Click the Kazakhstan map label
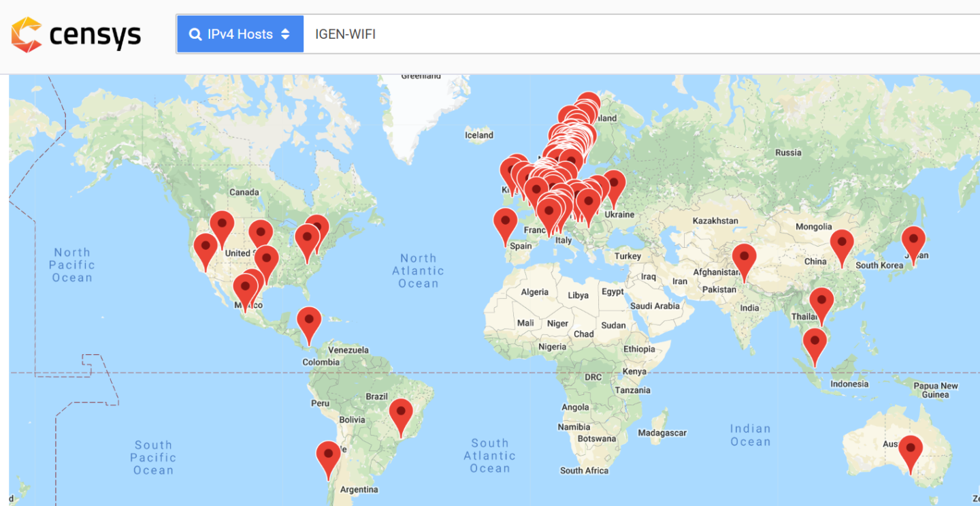Screen dimensions: 980x506 pyautogui.click(x=715, y=221)
